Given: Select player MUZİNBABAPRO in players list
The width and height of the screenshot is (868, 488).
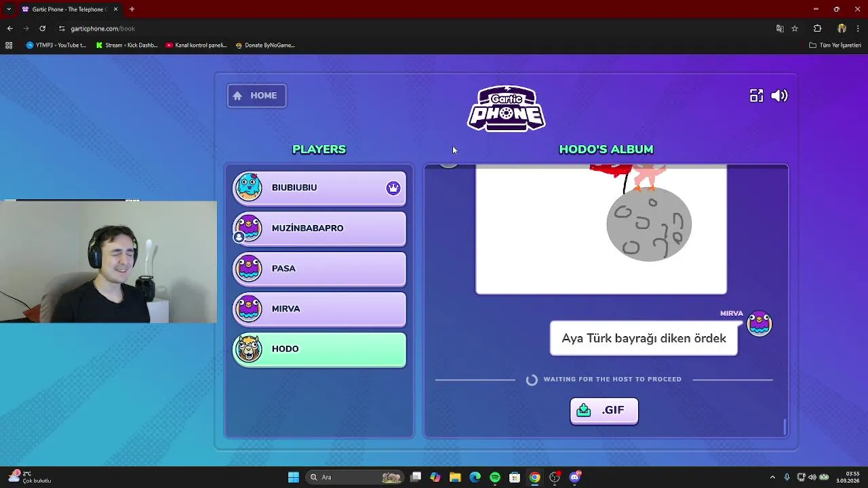Looking at the screenshot, I should coord(319,228).
